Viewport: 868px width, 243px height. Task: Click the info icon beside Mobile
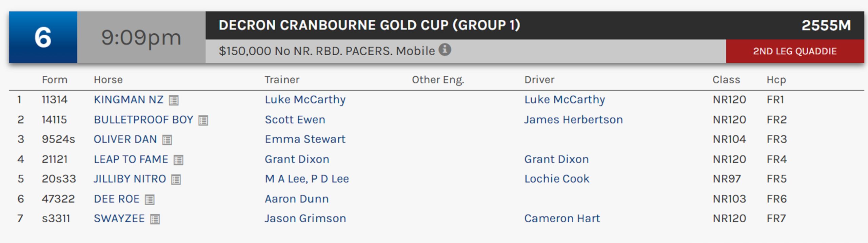(445, 50)
